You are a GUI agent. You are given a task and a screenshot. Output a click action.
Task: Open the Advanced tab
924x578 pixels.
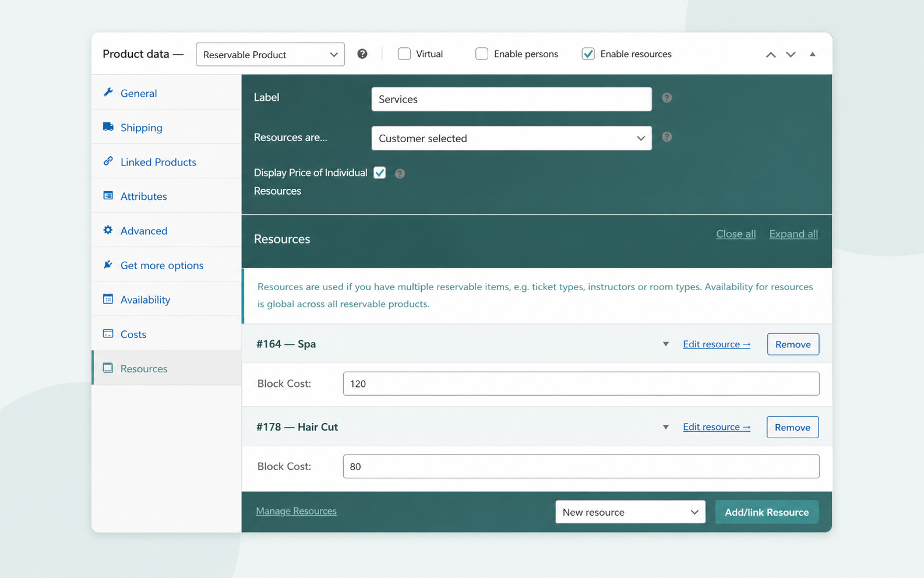[x=167, y=230]
